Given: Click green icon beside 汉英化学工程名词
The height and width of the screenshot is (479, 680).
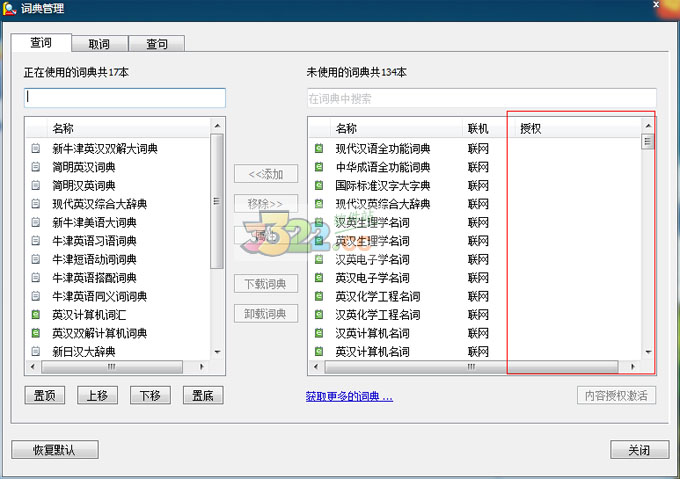Looking at the screenshot, I should point(319,315).
